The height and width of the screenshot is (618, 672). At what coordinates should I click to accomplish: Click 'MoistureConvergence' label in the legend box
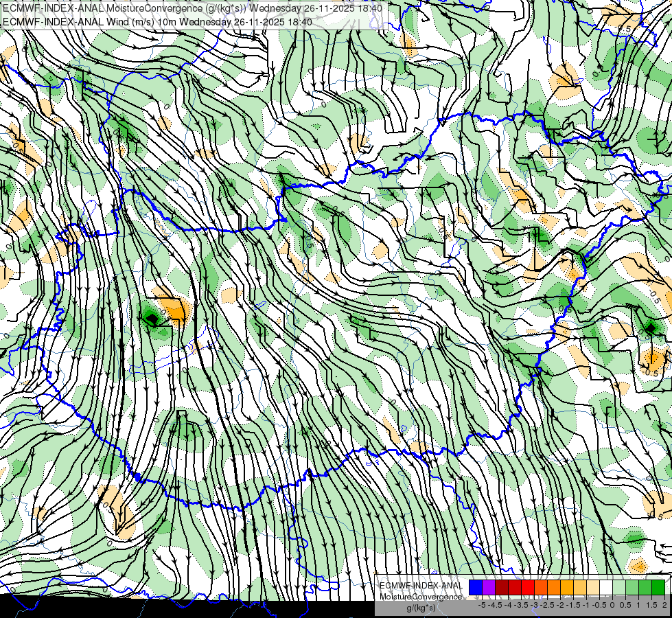421,597
